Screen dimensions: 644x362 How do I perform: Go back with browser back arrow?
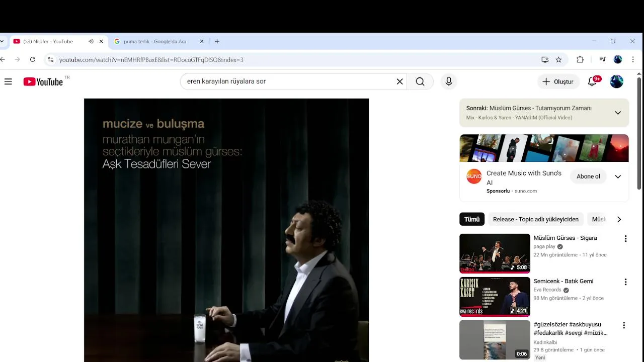(3, 59)
